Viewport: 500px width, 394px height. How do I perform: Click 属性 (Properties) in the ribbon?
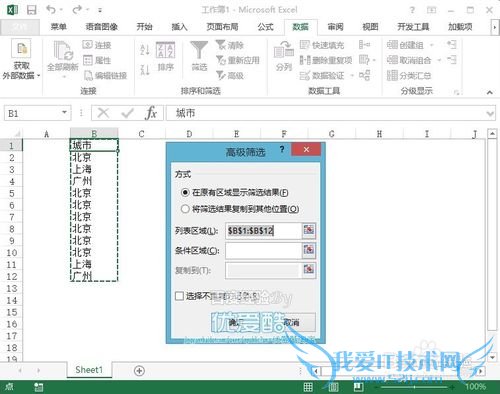click(x=97, y=60)
